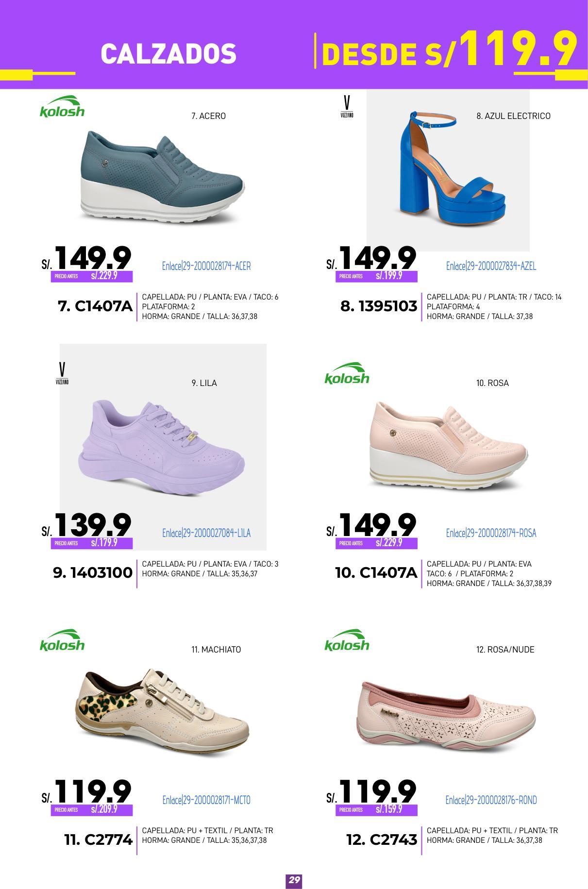Click the Kolosh logo above the Acero shoe

click(x=62, y=106)
